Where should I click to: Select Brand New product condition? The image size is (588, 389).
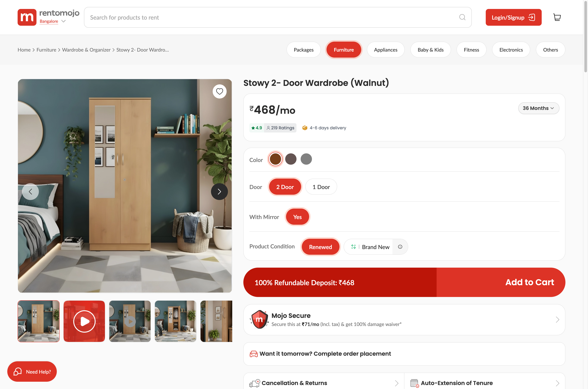pyautogui.click(x=376, y=247)
